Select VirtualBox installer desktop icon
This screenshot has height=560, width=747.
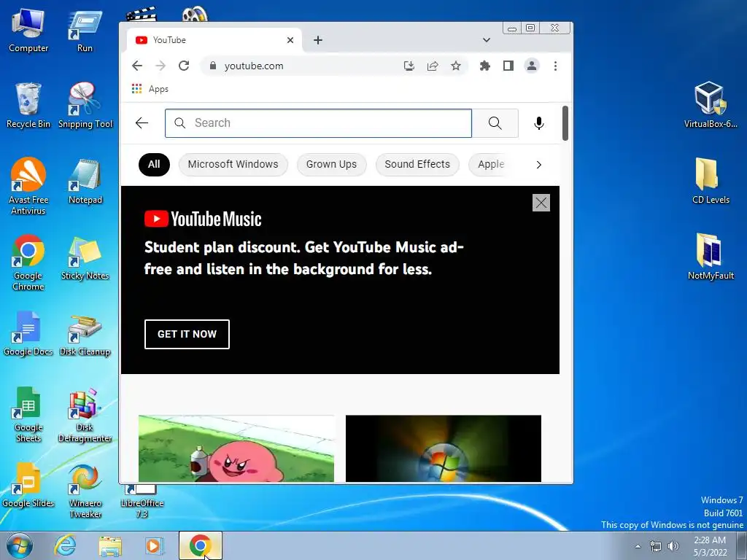tap(711, 105)
